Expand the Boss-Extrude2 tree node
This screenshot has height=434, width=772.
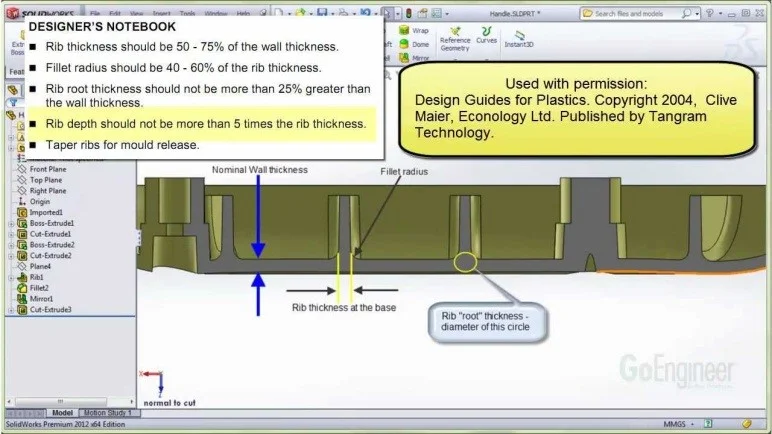click(10, 244)
